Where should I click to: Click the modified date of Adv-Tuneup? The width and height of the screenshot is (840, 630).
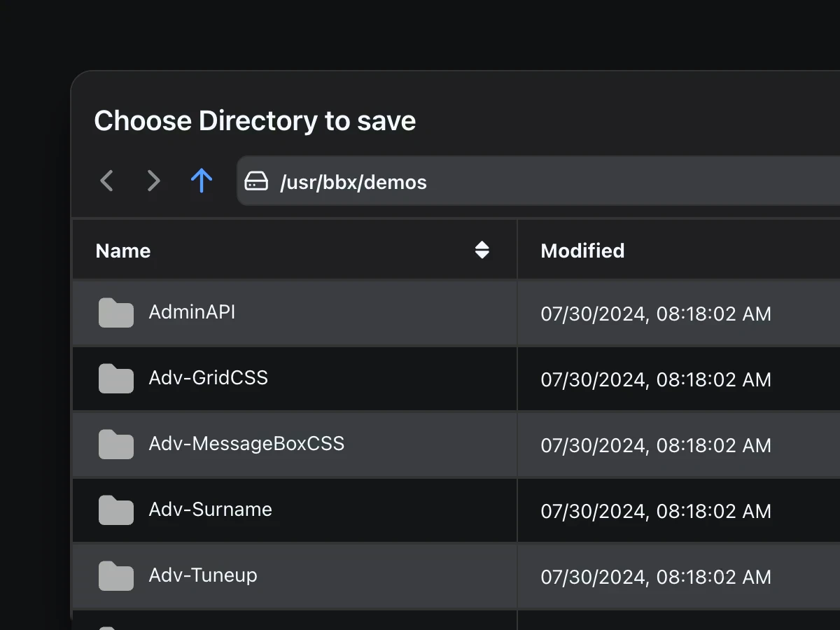coord(655,577)
